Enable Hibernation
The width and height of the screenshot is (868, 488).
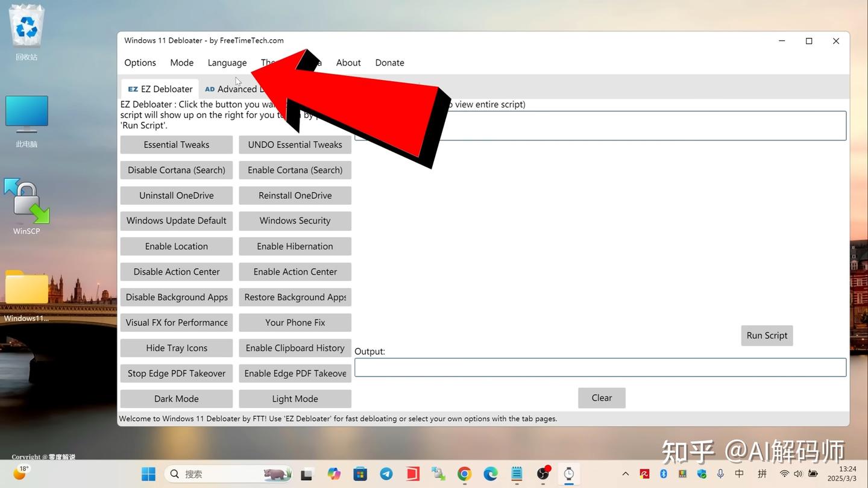295,246
